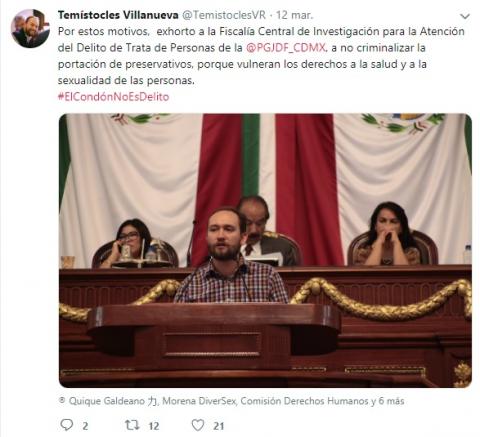Click the tagged-people icon before Quique Galdeano
This screenshot has height=437, width=480.
coord(62,400)
